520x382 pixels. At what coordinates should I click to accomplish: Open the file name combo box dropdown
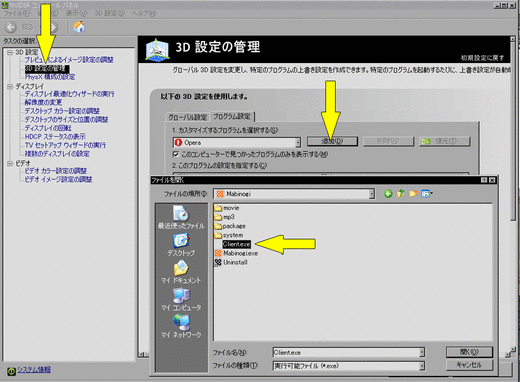422,352
